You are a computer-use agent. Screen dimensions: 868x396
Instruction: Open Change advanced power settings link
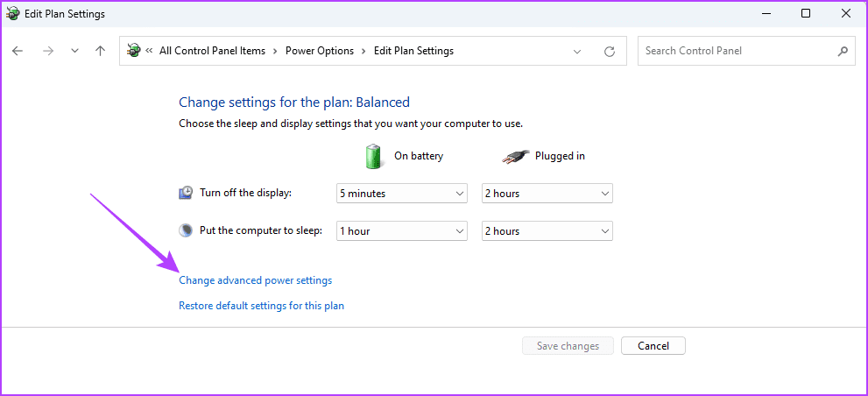(255, 280)
